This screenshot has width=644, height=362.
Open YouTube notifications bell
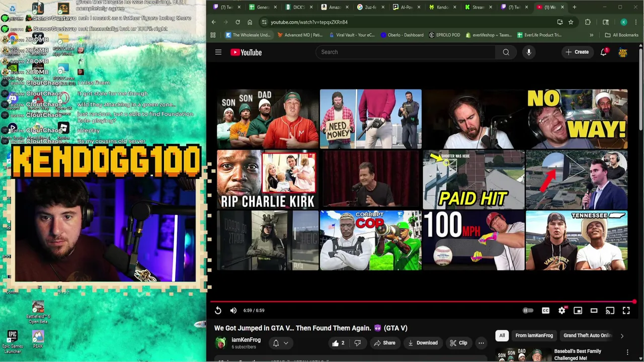click(604, 52)
